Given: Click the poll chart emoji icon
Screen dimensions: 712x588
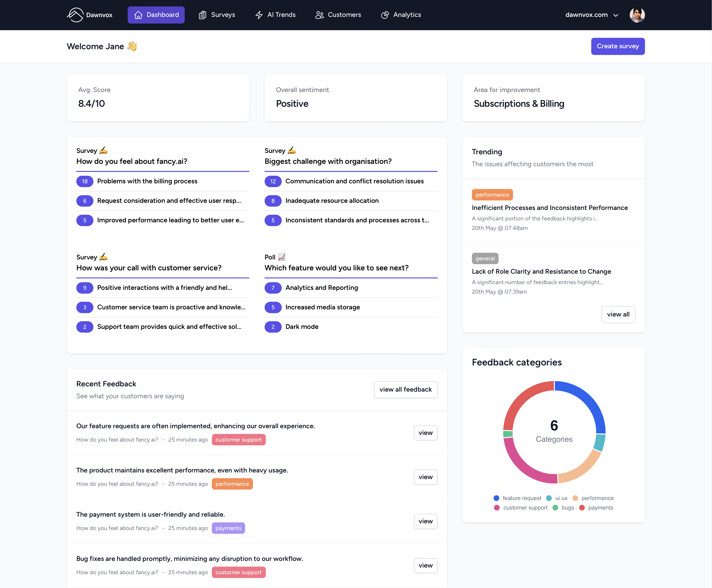Looking at the screenshot, I should coord(282,257).
